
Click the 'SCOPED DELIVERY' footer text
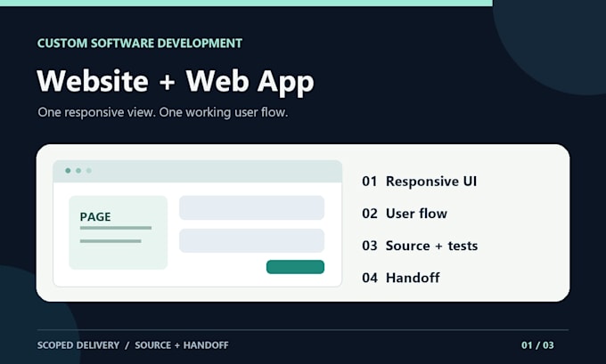pos(78,345)
